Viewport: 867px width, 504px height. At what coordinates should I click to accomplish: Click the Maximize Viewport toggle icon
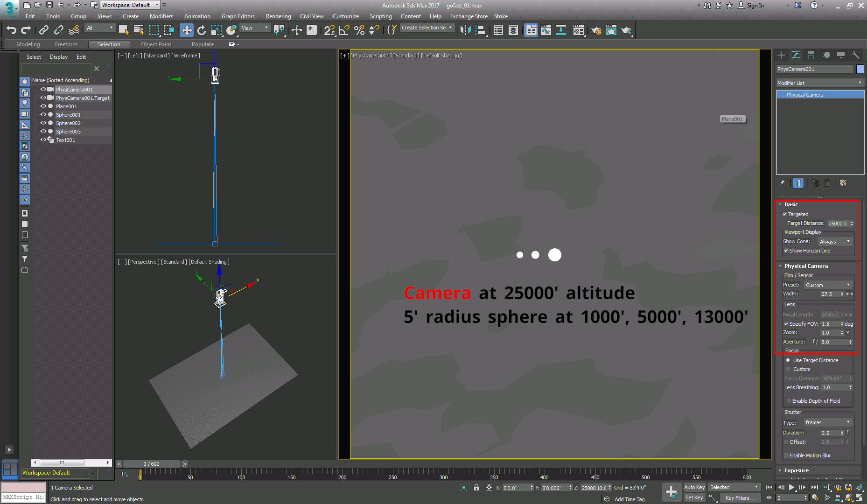(859, 497)
